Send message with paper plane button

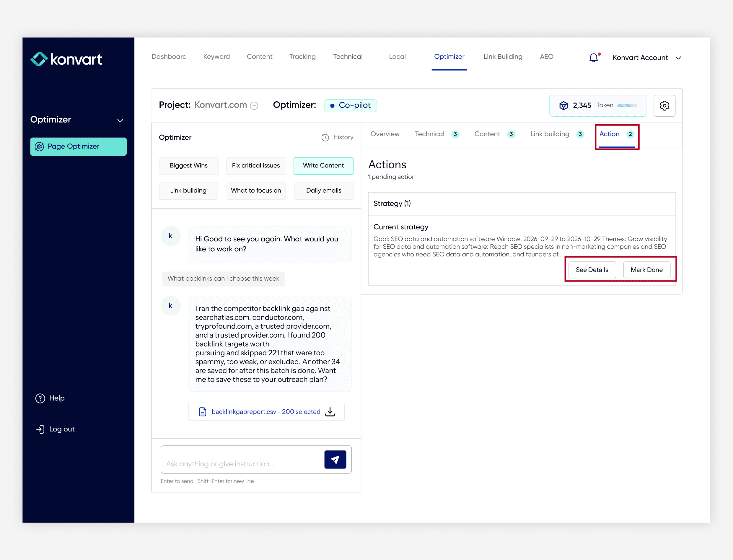[x=335, y=459]
